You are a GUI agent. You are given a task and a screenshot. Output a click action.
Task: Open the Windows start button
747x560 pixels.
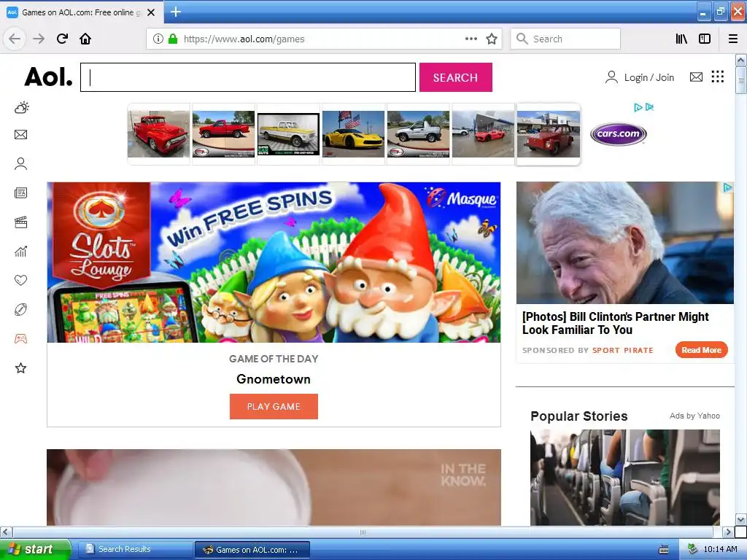[x=36, y=549]
